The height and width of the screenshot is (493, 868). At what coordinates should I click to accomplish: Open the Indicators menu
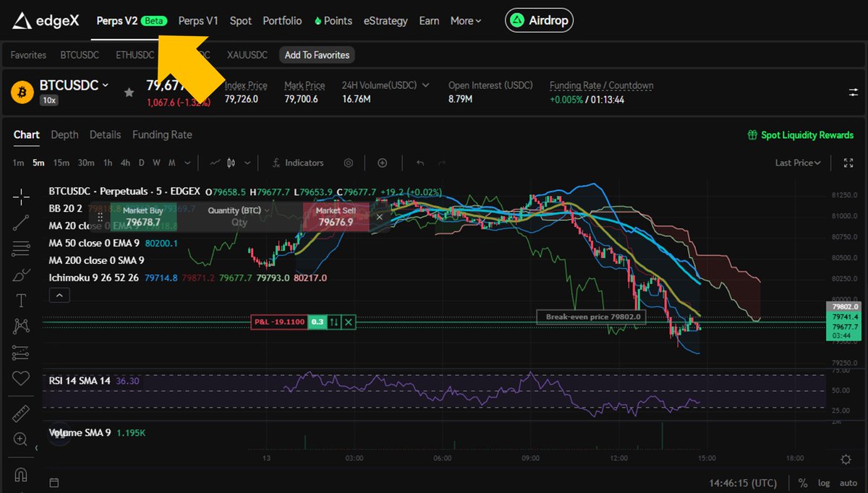coord(298,163)
